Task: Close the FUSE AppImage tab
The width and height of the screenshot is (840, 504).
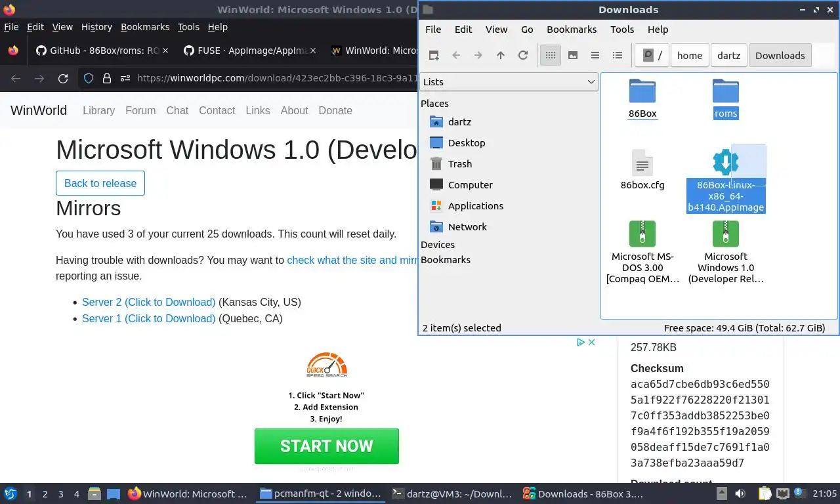Action: pos(313,51)
